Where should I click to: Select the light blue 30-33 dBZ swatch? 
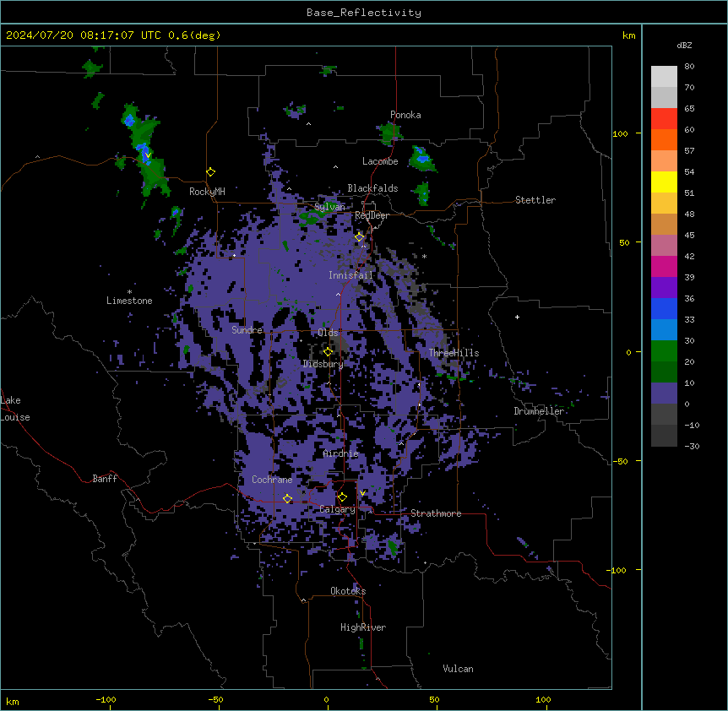[x=664, y=330]
